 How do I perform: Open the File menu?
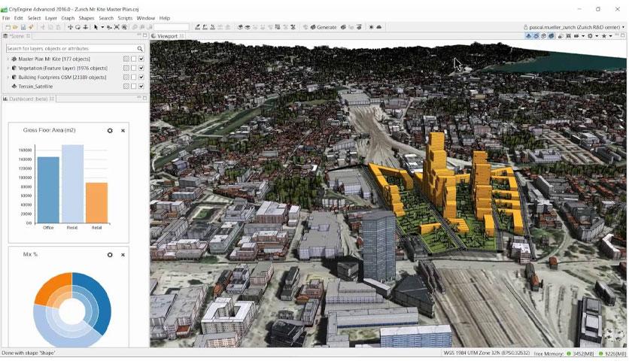(x=6, y=18)
